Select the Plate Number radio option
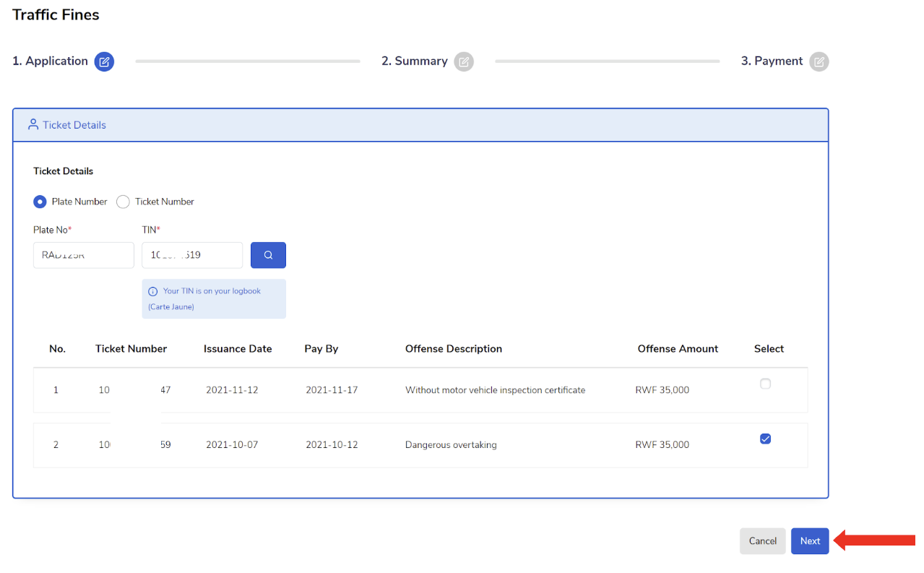The image size is (924, 573). 40,202
